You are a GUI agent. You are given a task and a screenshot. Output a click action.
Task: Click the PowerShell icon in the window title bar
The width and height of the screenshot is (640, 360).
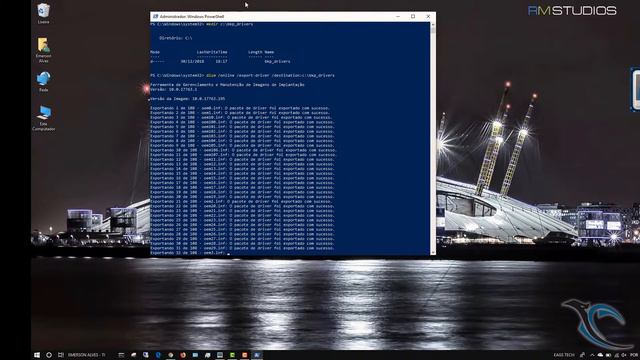[x=156, y=16]
